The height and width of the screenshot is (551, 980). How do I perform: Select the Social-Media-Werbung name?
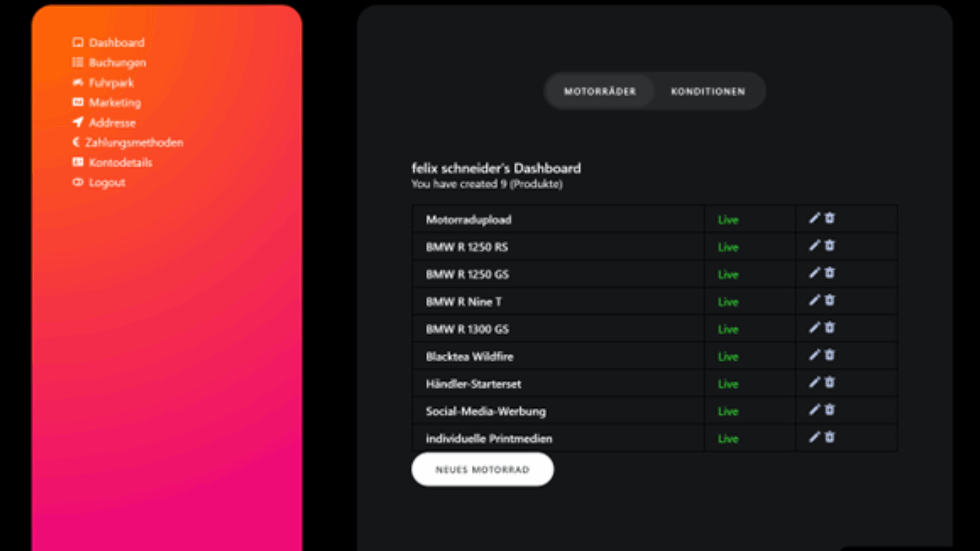pyautogui.click(x=485, y=412)
